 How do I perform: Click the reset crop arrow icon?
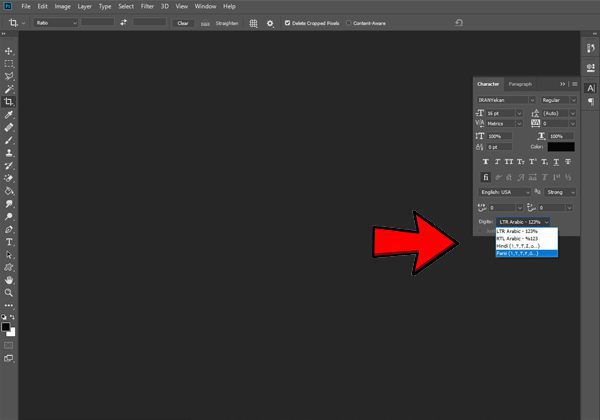point(459,23)
